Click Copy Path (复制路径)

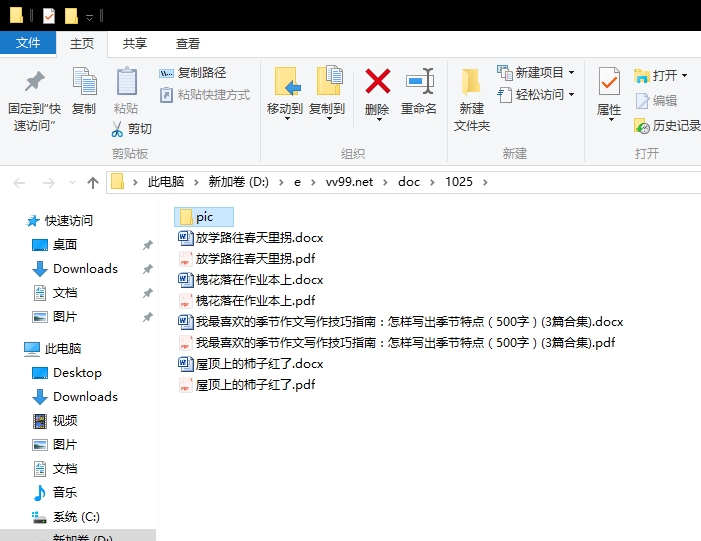click(193, 73)
